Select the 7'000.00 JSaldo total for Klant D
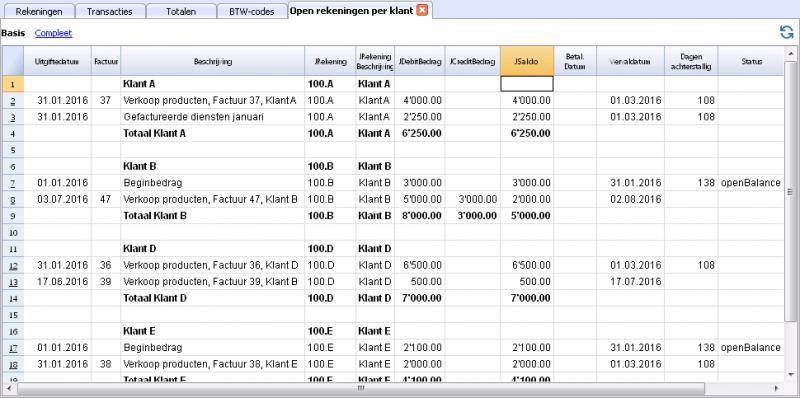 click(527, 298)
